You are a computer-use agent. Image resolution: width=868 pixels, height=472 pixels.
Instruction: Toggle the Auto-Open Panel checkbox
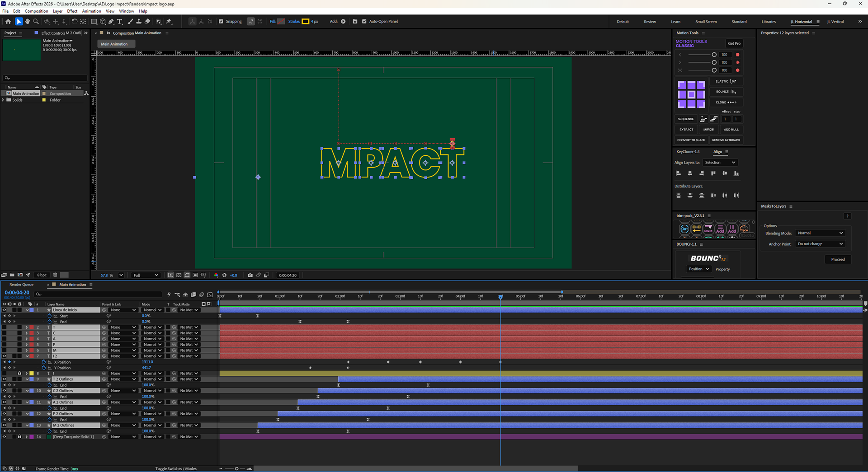tap(364, 21)
